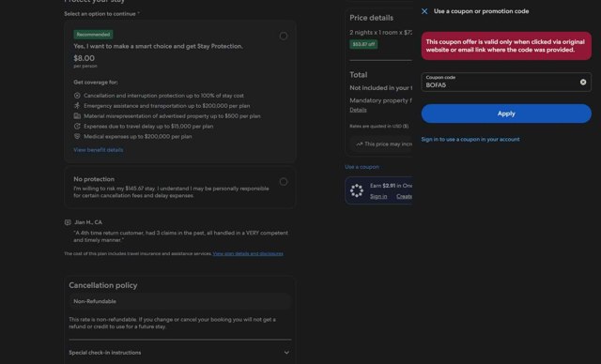This screenshot has width=601, height=364.
Task: Select the No protection radio button
Action: click(284, 182)
